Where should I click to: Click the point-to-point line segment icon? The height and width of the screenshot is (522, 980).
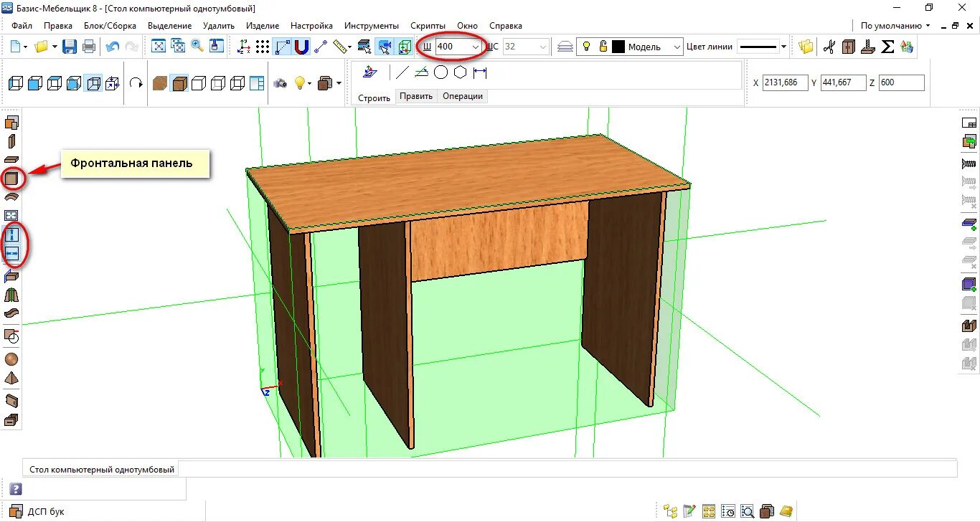point(321,47)
